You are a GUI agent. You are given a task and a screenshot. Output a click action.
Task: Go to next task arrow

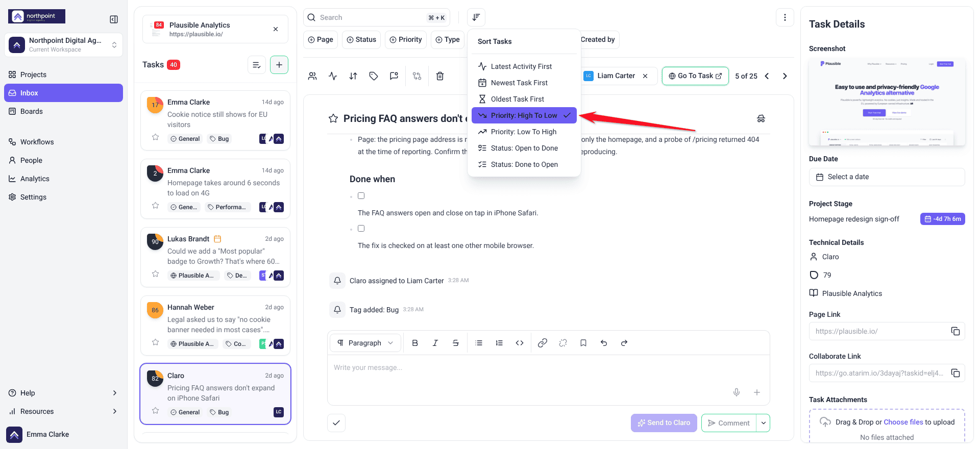[785, 76]
